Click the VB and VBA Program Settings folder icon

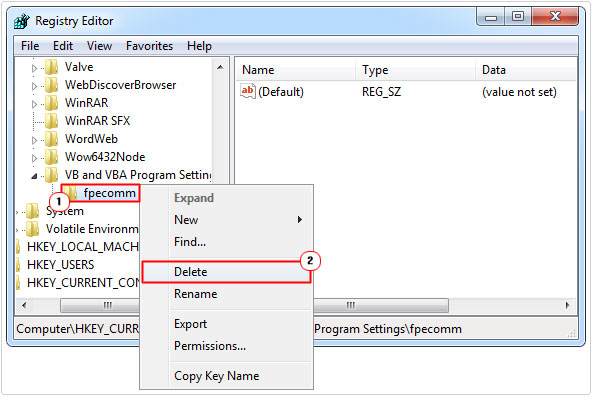[x=51, y=175]
